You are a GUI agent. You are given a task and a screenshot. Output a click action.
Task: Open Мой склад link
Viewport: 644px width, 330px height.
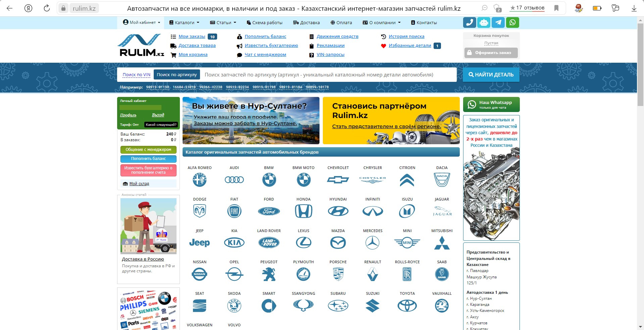[139, 184]
